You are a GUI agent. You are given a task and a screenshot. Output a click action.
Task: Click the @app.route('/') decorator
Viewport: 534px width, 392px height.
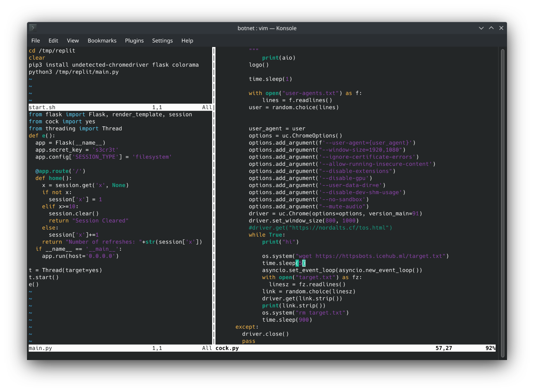60,171
